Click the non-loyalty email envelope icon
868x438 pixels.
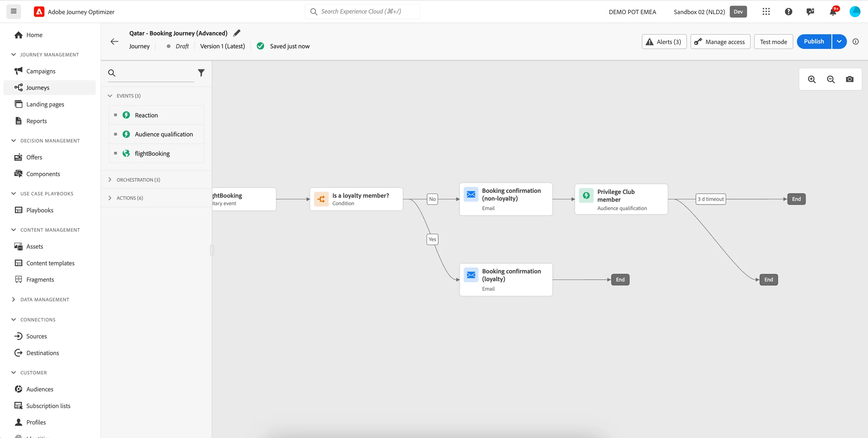coord(471,194)
